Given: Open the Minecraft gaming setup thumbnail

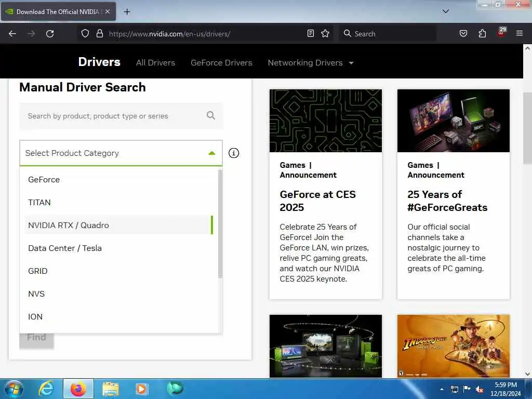Looking at the screenshot, I should [x=453, y=121].
